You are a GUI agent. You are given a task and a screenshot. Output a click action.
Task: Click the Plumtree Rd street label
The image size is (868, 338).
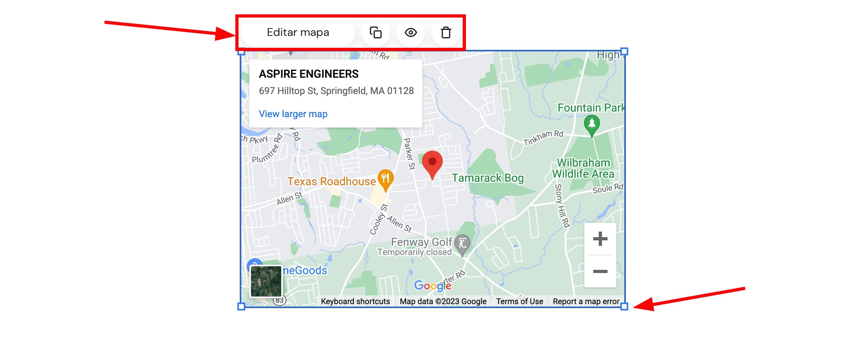(x=267, y=149)
